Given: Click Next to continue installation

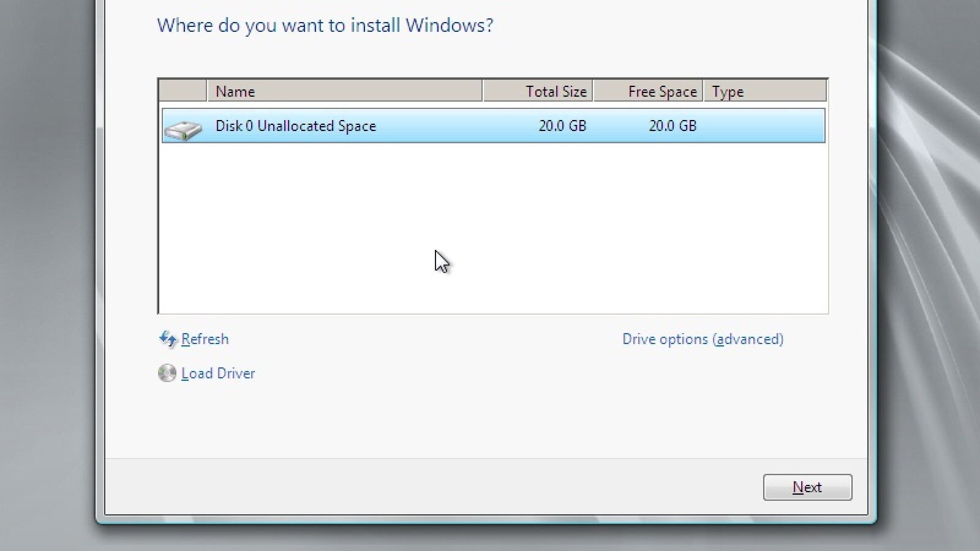Looking at the screenshot, I should [807, 487].
